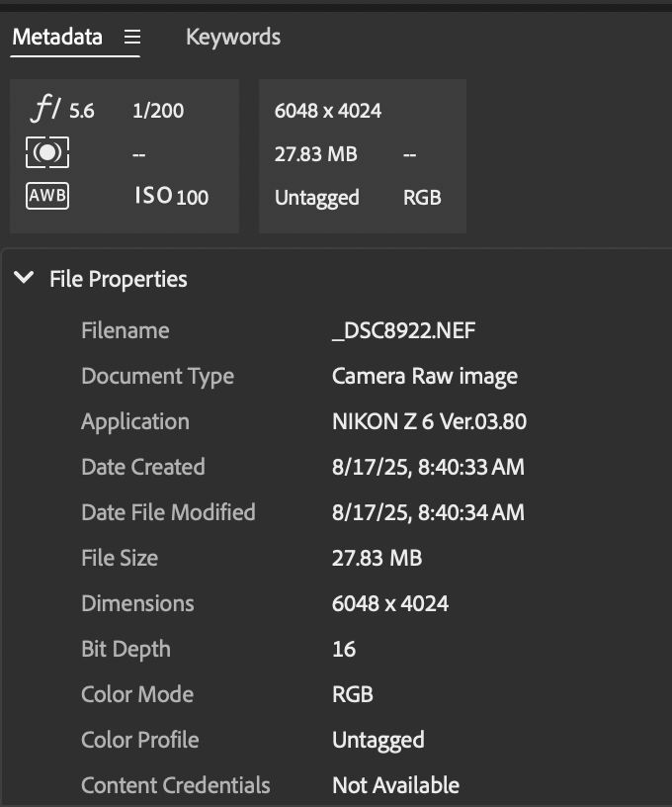Click the metering mode icon
Image resolution: width=672 pixels, height=807 pixels.
click(47, 152)
